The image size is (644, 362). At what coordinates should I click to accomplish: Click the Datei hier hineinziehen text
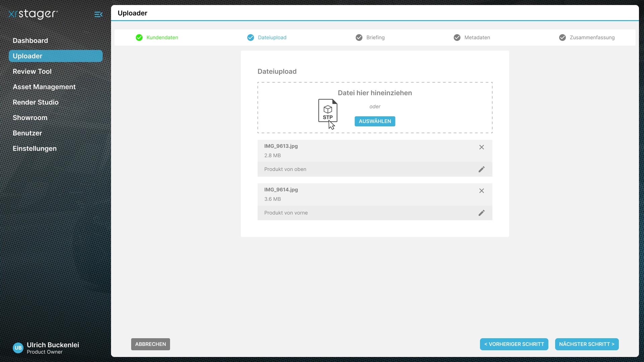(375, 93)
